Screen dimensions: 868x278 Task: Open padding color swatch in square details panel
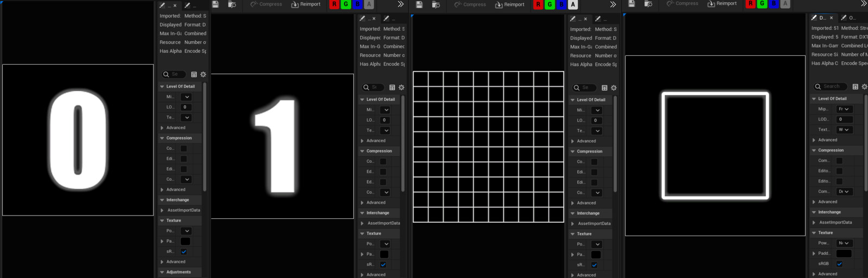point(844,254)
